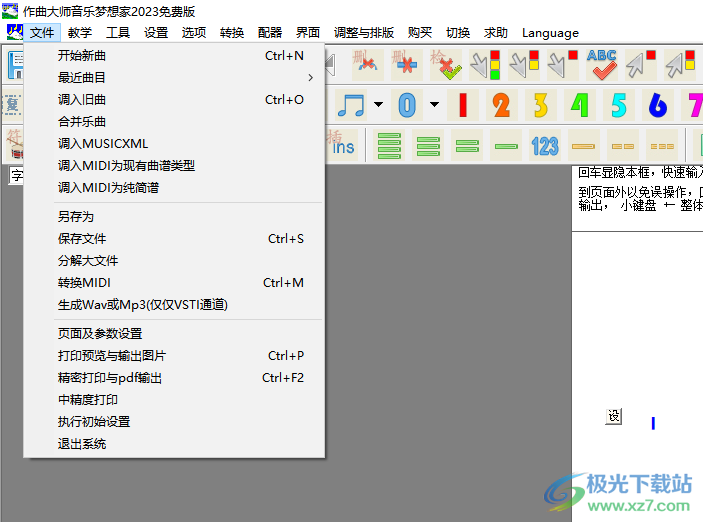The image size is (703, 522).
Task: Choose 调入MIDI为现有曲谱类型 entry
Action: (x=174, y=165)
